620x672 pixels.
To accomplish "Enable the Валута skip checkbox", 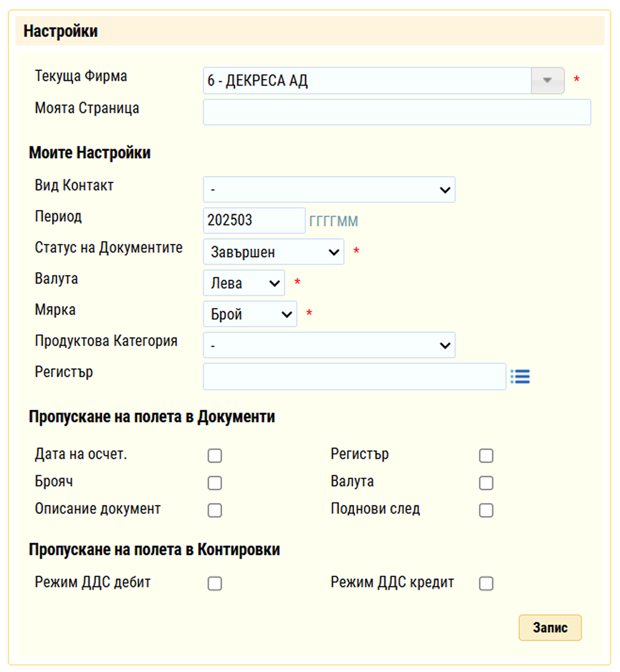I will [x=486, y=483].
